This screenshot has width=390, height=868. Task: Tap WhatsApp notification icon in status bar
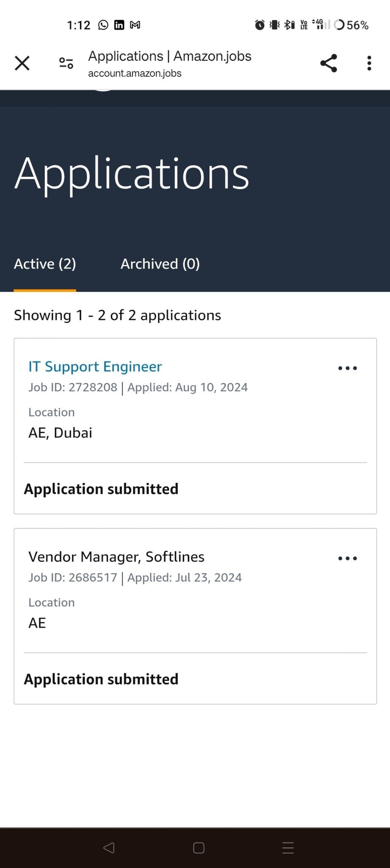tap(103, 25)
